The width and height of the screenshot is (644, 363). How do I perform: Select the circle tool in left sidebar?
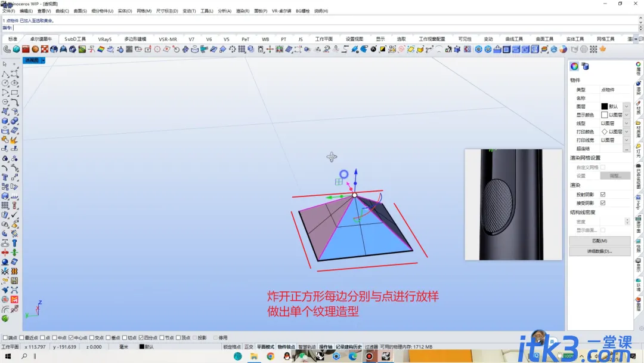tap(5, 83)
